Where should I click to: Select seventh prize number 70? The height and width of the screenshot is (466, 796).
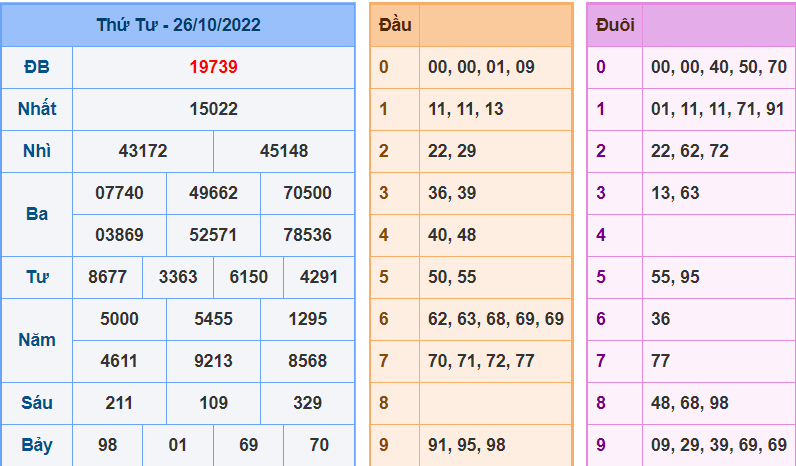point(319,445)
